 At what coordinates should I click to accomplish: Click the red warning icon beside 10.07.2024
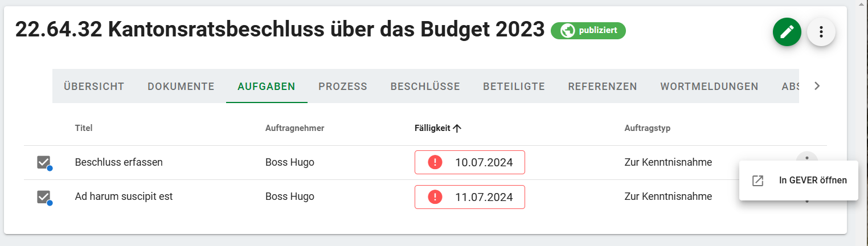(435, 162)
